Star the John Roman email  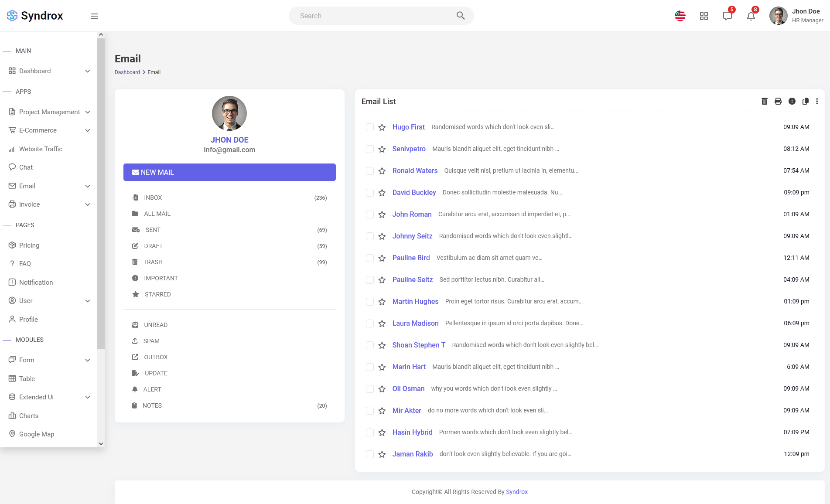click(x=382, y=215)
